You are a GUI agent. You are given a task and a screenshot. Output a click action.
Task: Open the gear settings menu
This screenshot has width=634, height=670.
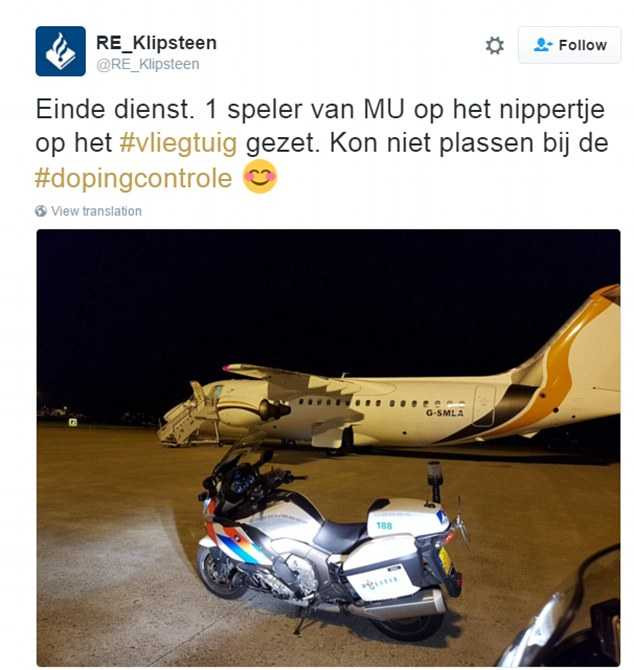tap(495, 45)
